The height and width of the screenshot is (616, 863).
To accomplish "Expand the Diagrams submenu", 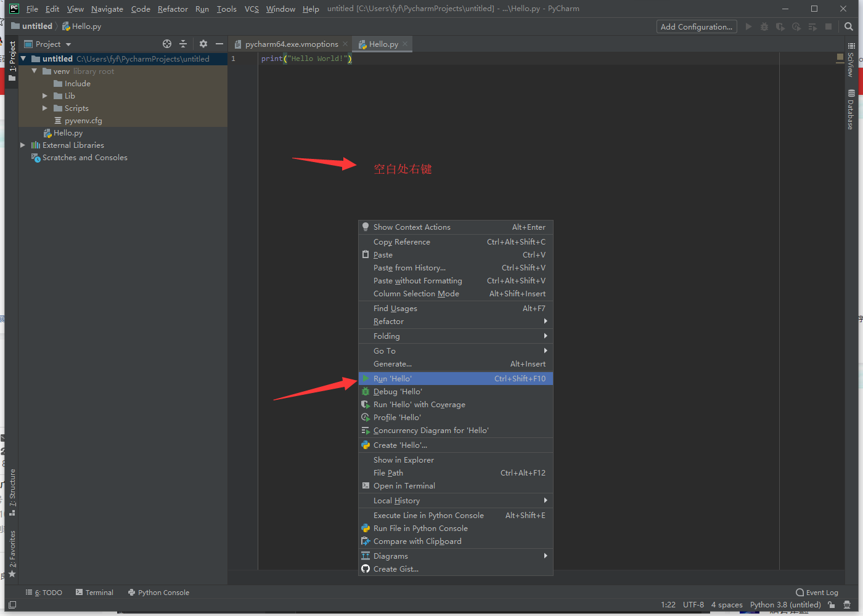I will click(456, 556).
